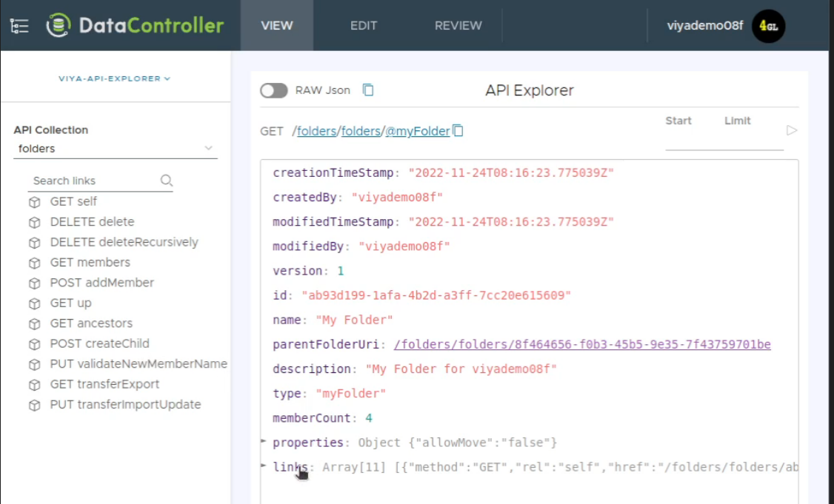The width and height of the screenshot is (834, 504).
Task: Click the @myFolder path link
Action: [x=418, y=132]
